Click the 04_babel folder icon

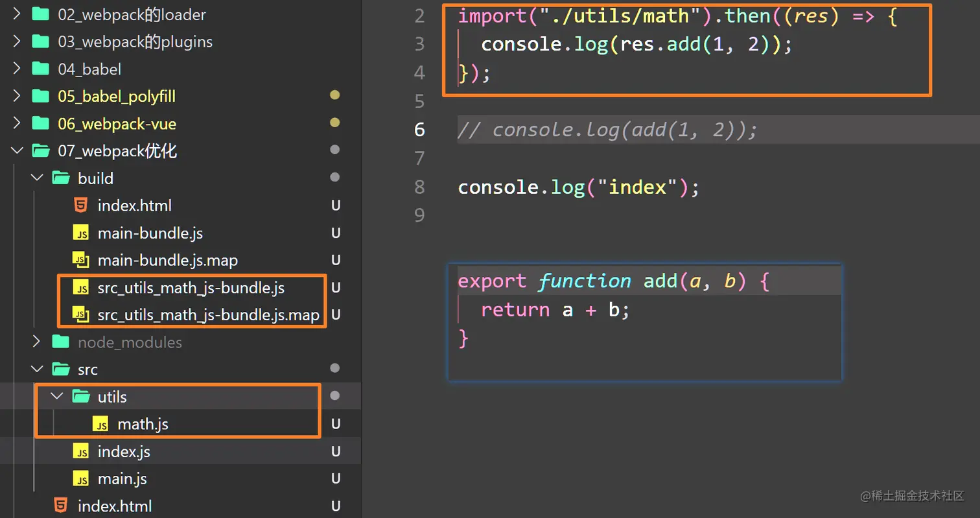[41, 69]
